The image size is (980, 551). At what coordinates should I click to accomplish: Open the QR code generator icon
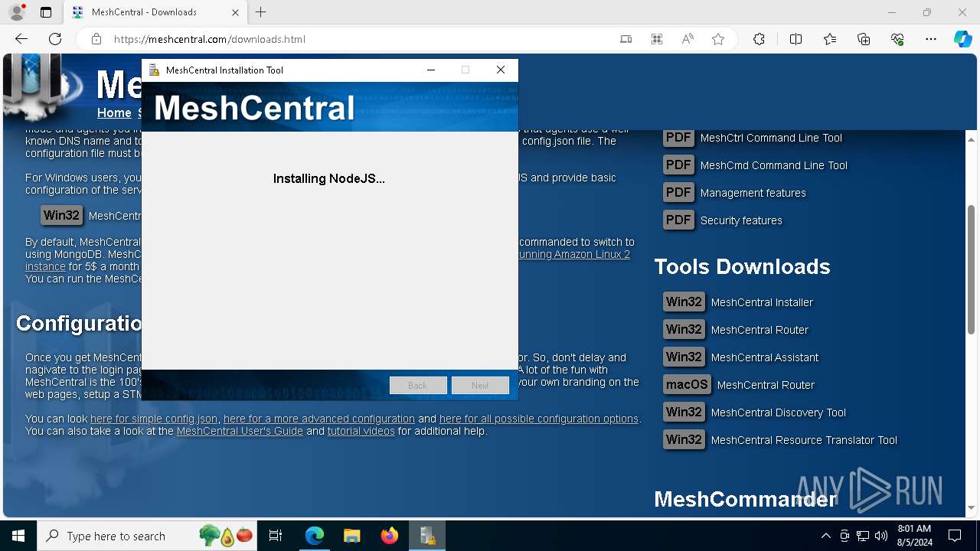pyautogui.click(x=657, y=39)
